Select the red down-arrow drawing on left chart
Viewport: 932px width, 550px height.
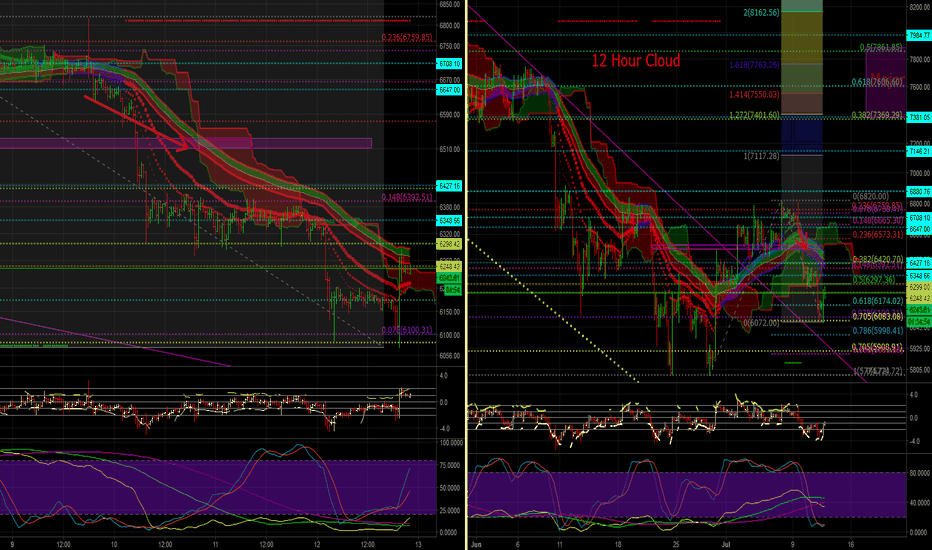tap(136, 121)
